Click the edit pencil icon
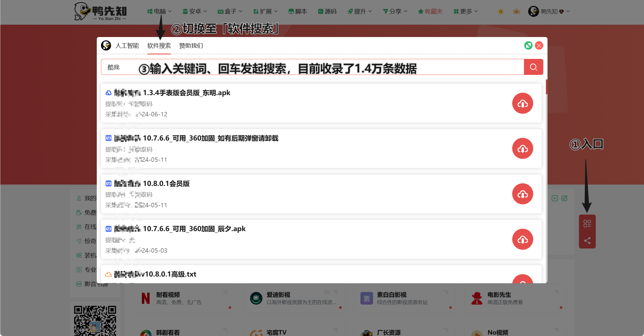This screenshot has width=644, height=336. point(565,198)
